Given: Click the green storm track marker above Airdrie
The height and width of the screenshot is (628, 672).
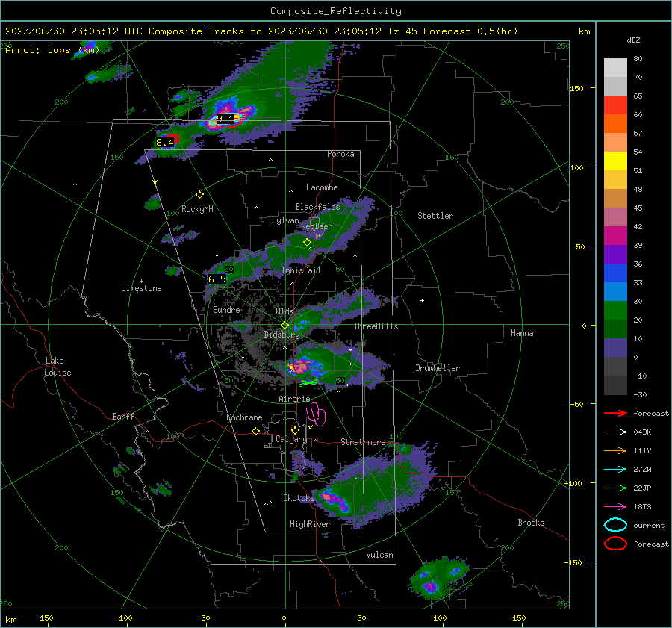Looking at the screenshot, I should (x=309, y=382).
